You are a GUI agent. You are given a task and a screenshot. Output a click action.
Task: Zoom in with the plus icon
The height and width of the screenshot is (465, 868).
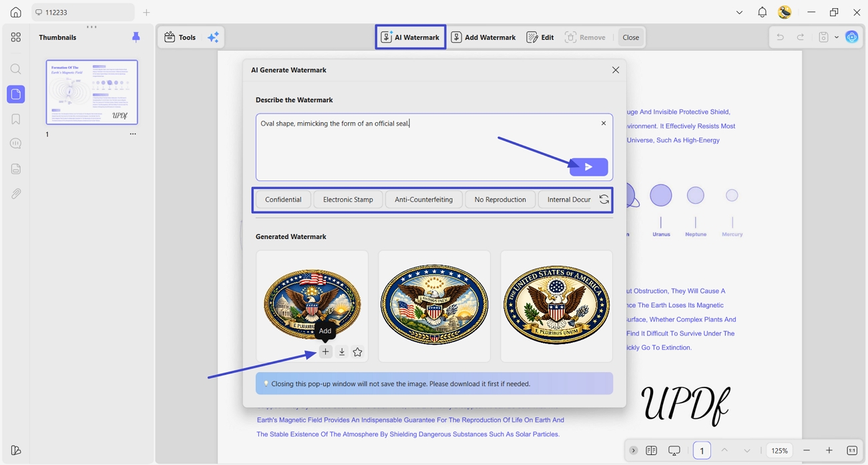829,450
